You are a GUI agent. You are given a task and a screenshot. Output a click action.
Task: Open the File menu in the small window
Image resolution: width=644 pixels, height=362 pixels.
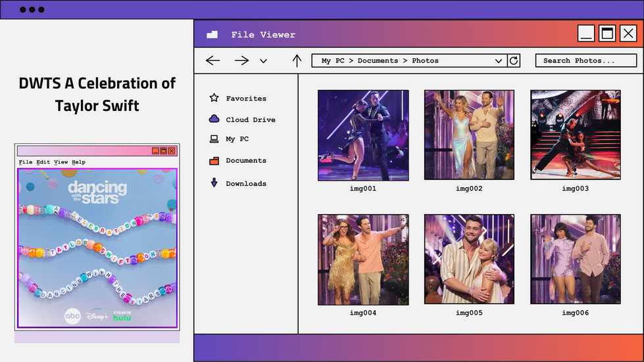click(26, 162)
